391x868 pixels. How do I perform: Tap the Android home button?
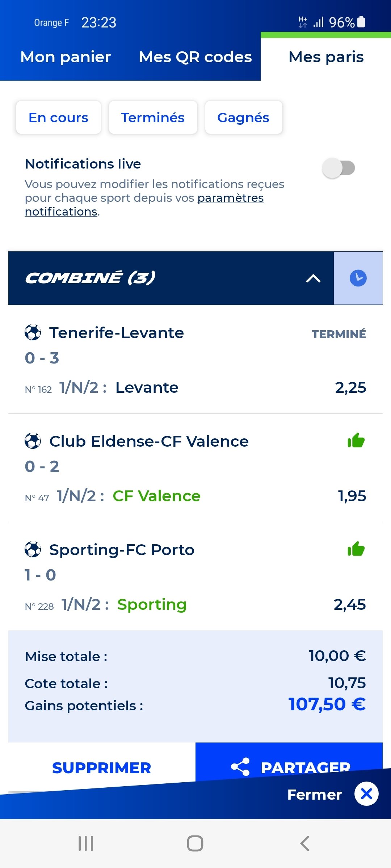tap(195, 843)
